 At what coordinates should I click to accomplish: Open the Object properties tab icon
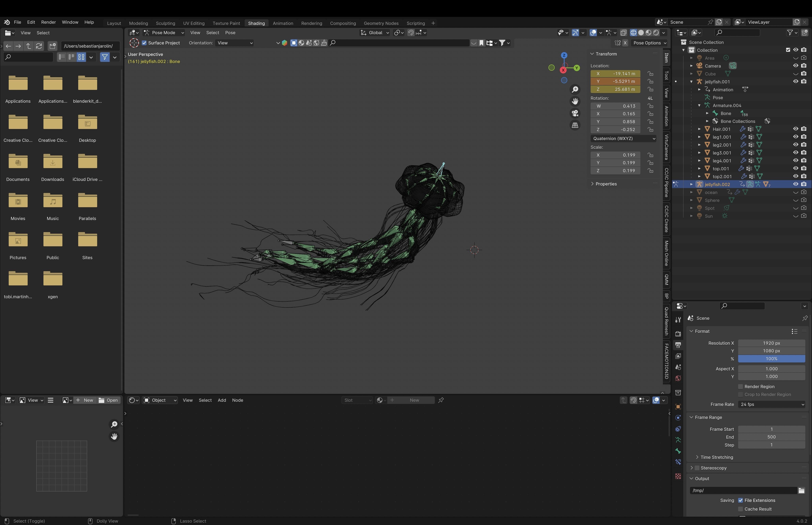(678, 407)
